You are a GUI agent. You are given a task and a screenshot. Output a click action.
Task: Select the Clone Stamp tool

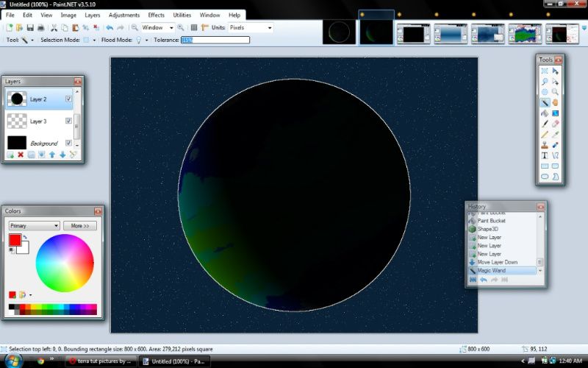point(545,145)
